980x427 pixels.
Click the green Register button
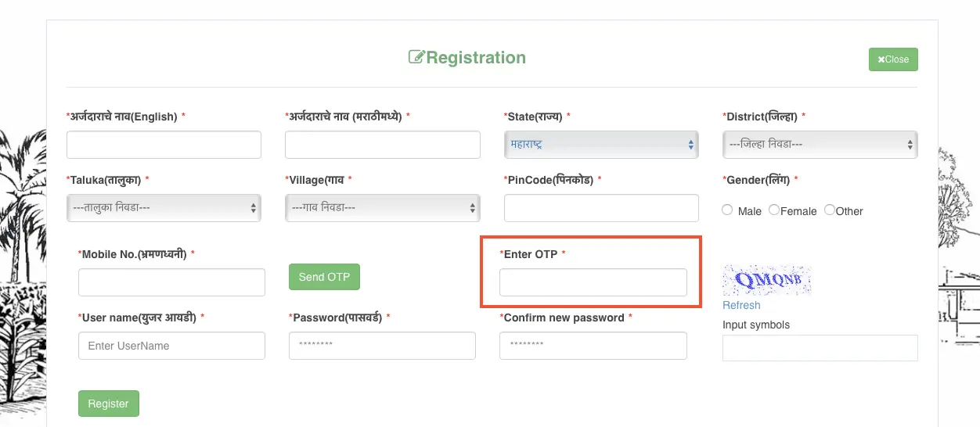tap(109, 404)
